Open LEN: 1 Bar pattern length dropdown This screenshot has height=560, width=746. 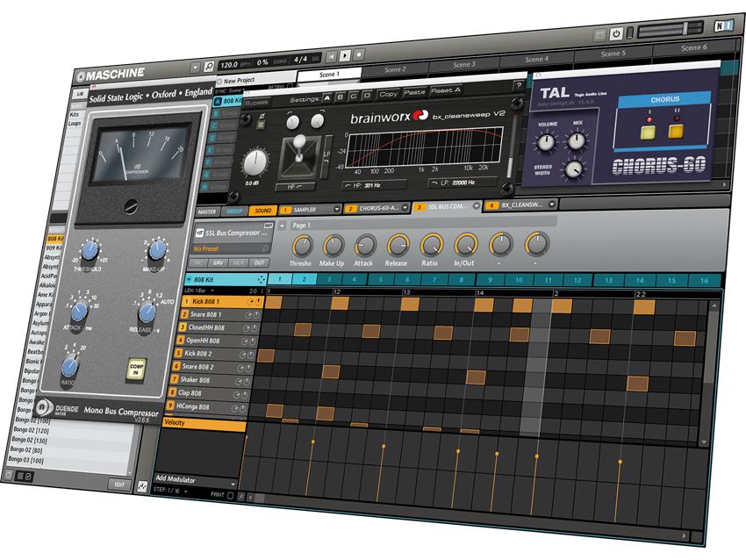coord(199,291)
